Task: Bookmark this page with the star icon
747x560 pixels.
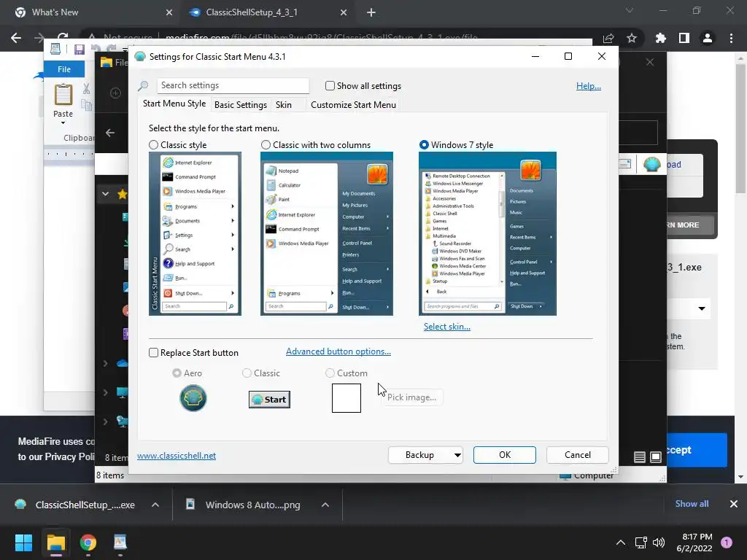Action: tap(632, 38)
